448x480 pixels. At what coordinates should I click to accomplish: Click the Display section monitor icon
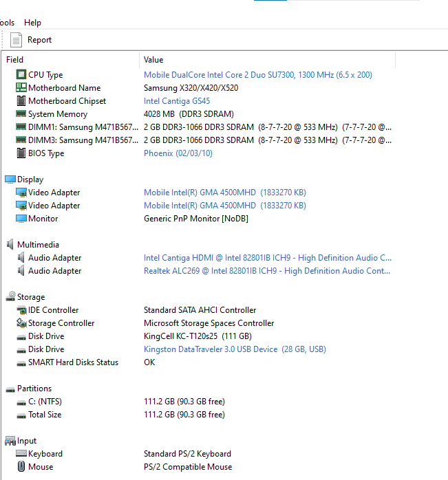click(10, 179)
